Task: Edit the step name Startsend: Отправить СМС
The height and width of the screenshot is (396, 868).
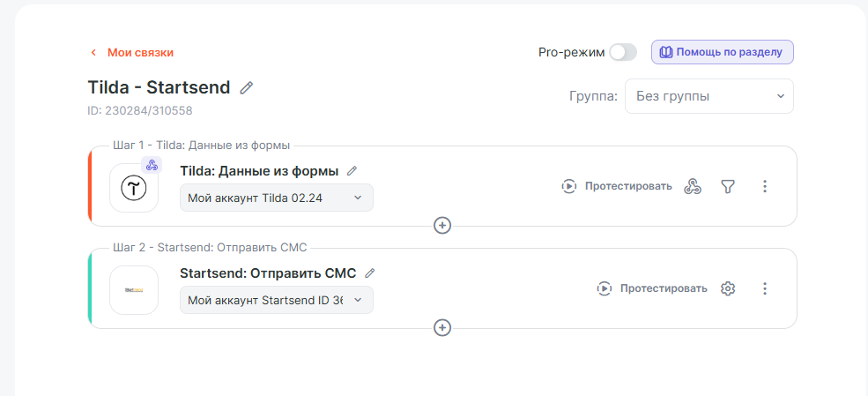Action: [x=370, y=273]
